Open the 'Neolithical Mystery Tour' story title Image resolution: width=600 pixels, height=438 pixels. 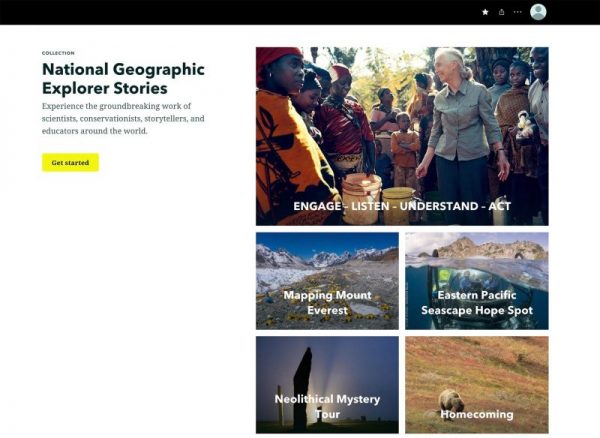[x=327, y=406]
